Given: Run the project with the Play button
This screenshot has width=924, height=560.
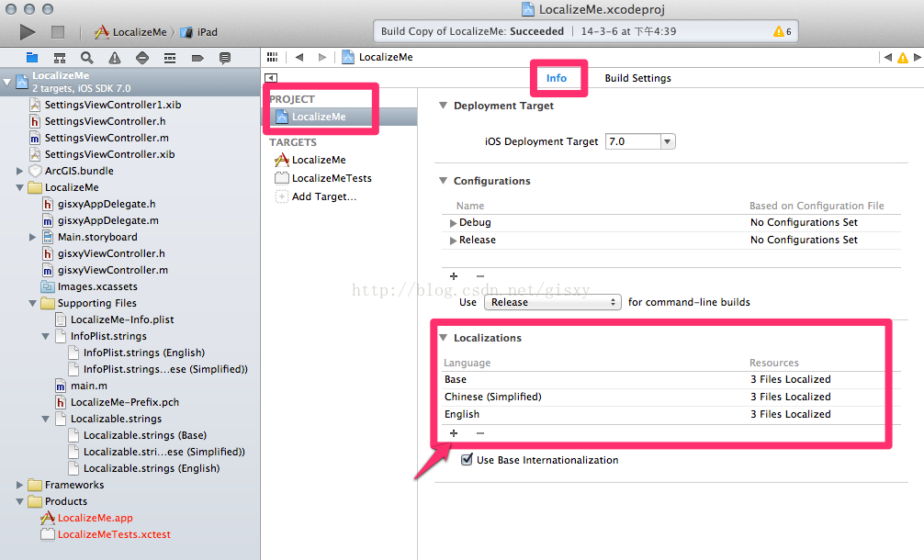Looking at the screenshot, I should tap(28, 32).
